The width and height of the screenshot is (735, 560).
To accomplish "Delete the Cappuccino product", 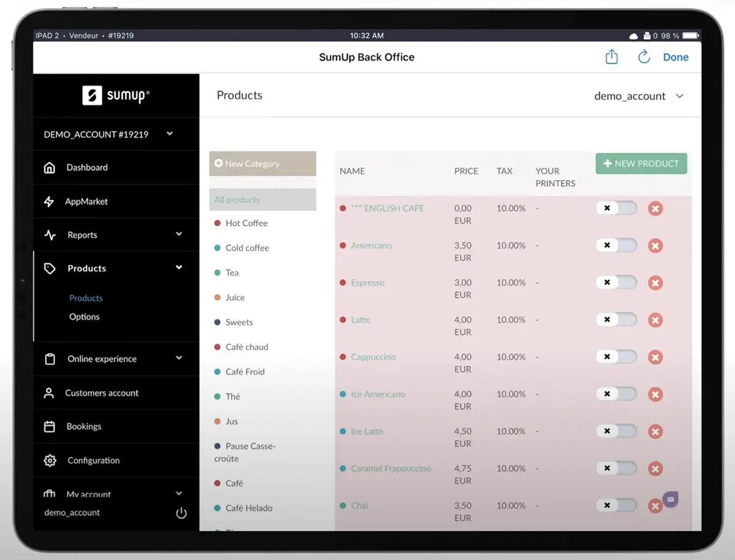I will click(x=655, y=357).
